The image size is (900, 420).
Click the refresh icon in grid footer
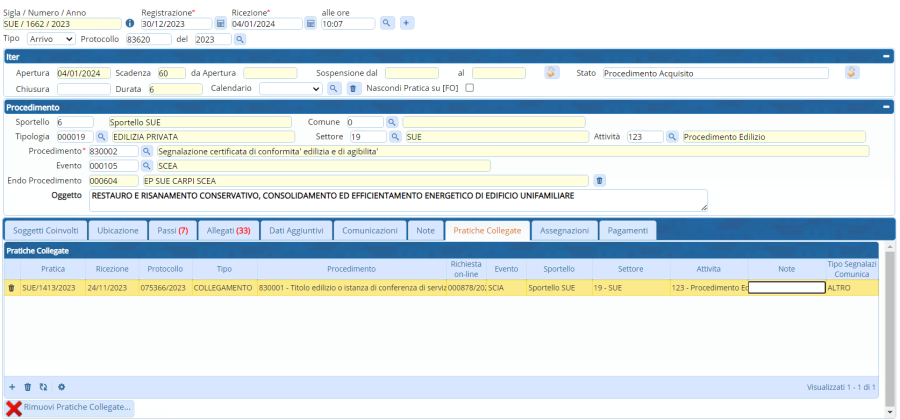coord(44,386)
